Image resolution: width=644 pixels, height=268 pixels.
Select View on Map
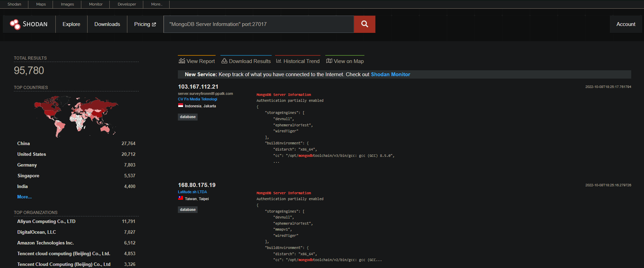point(345,61)
